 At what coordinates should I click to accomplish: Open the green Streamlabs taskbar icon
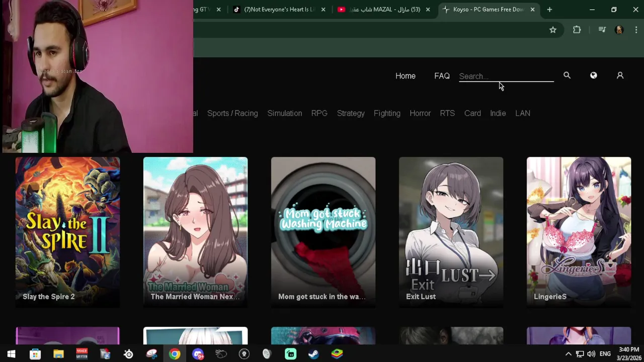pyautogui.click(x=290, y=354)
